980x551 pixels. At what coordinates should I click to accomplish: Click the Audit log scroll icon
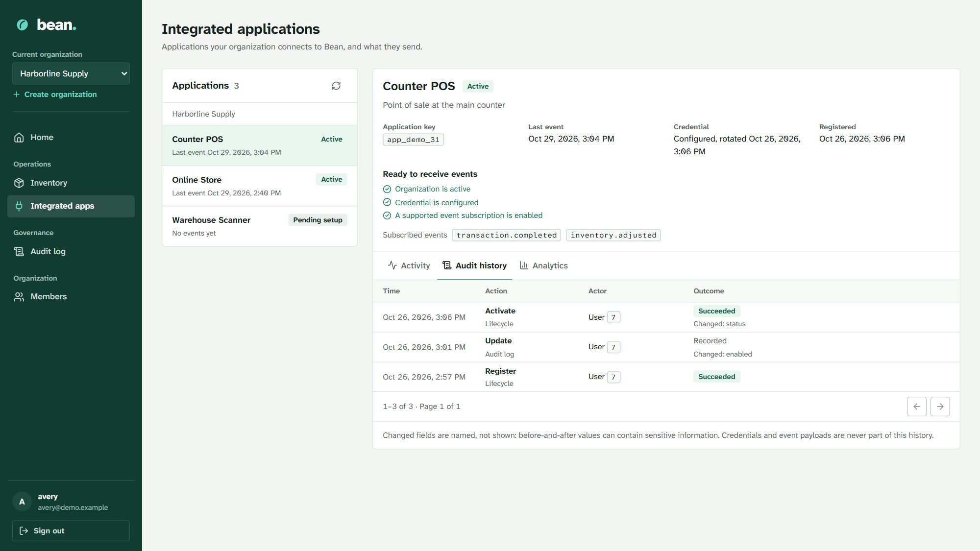[19, 252]
